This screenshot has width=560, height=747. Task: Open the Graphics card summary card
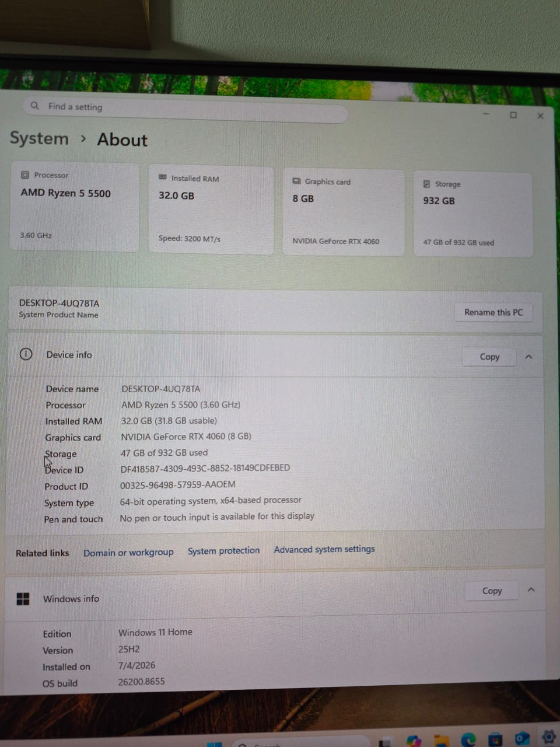coord(344,212)
